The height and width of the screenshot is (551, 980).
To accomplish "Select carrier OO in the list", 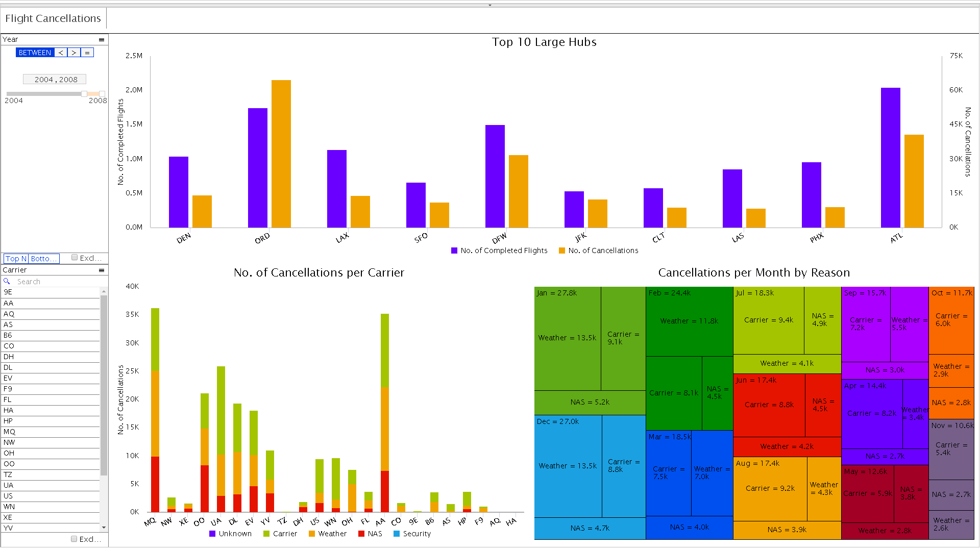I will click(50, 464).
